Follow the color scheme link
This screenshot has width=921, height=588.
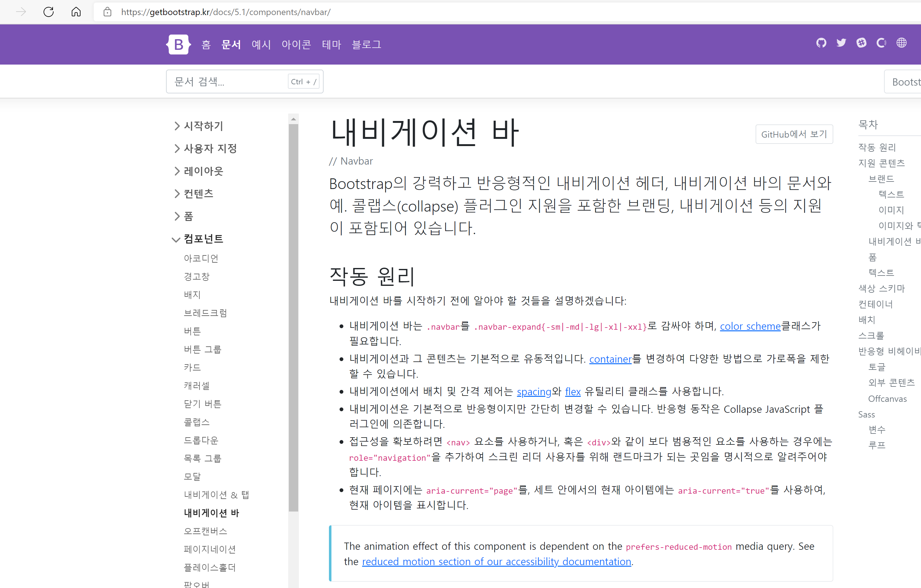click(750, 326)
